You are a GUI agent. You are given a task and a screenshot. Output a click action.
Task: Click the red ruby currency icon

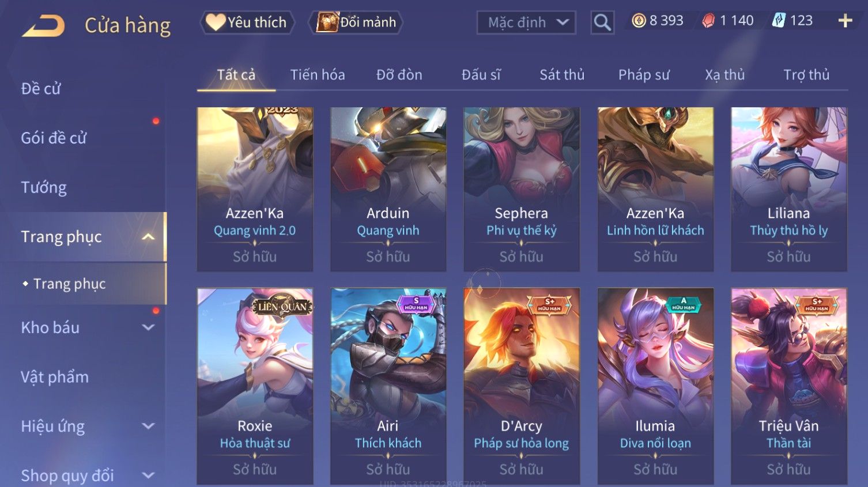pos(708,21)
